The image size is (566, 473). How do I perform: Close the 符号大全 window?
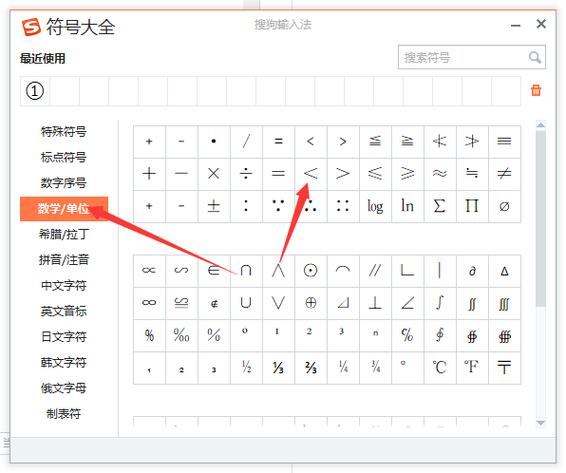pos(541,24)
